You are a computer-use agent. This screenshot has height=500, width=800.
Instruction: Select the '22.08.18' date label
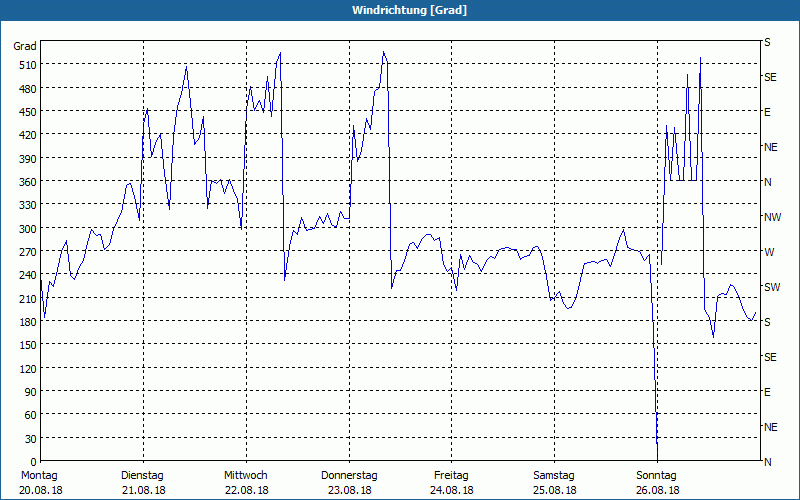coord(247,490)
